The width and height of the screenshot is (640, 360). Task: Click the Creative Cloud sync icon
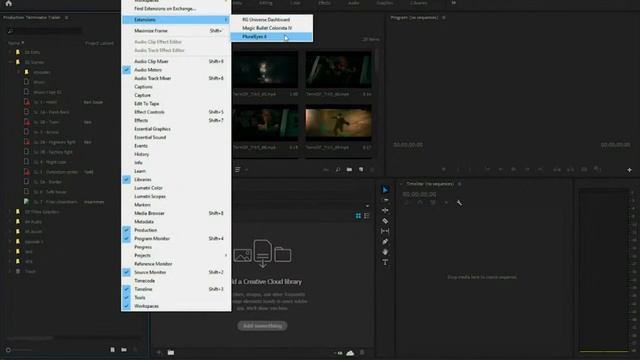350,353
